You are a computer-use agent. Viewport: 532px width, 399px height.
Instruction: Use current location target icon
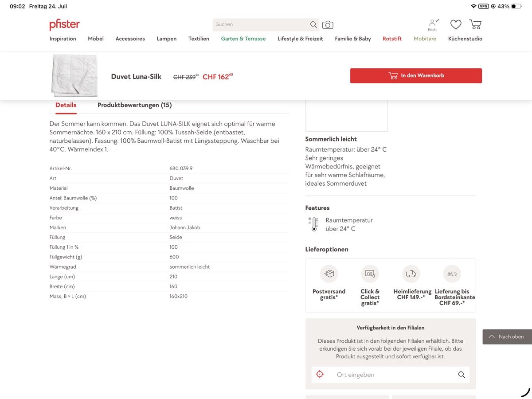(x=320, y=374)
